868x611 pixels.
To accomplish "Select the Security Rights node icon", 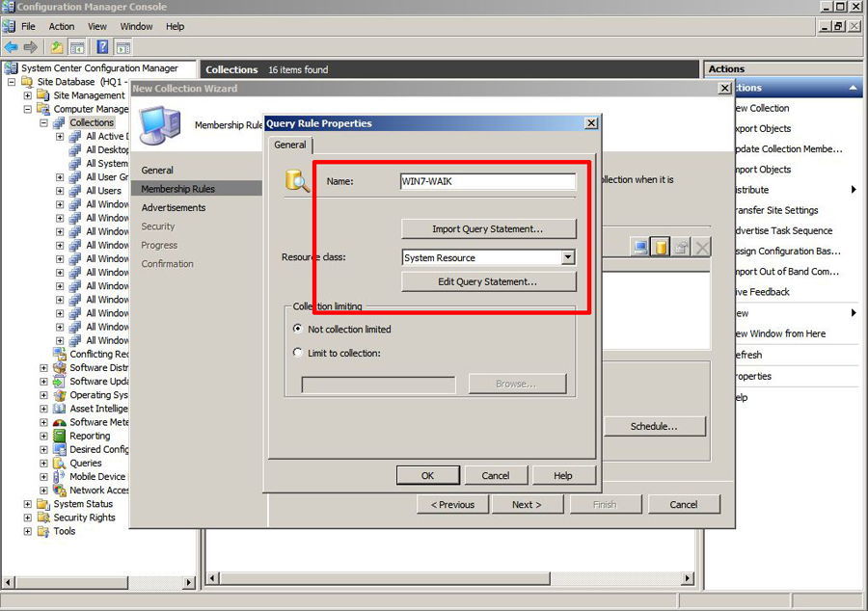I will pyautogui.click(x=43, y=518).
